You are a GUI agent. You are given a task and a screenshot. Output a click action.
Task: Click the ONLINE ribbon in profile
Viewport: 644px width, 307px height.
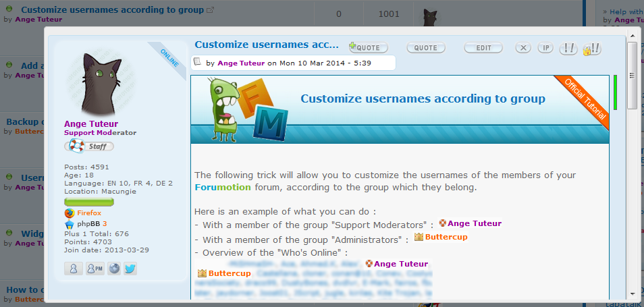click(x=169, y=58)
